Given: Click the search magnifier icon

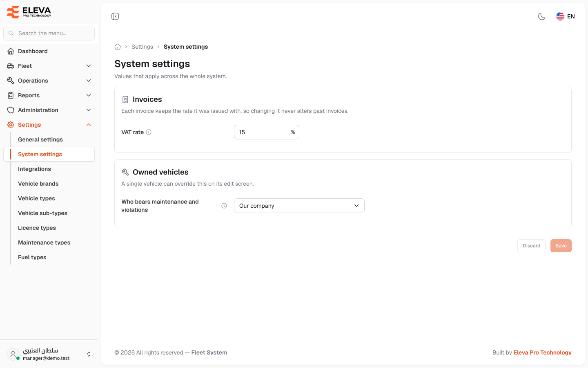Looking at the screenshot, I should pyautogui.click(x=11, y=33).
